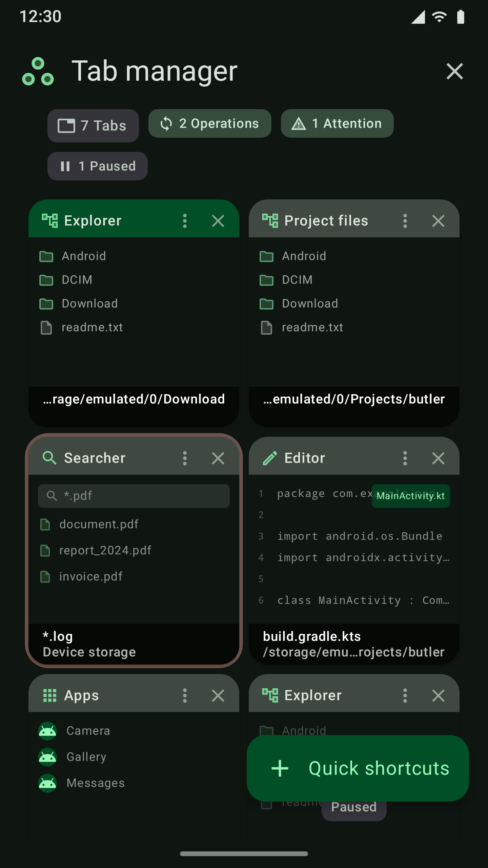Viewport: 488px width, 868px height.
Task: Close the Tab manager screen
Action: click(454, 71)
